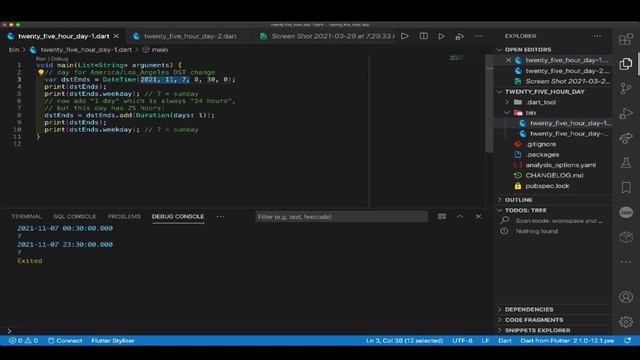The image size is (640, 360).
Task: Change the Dart language mode
Action: click(x=505, y=340)
